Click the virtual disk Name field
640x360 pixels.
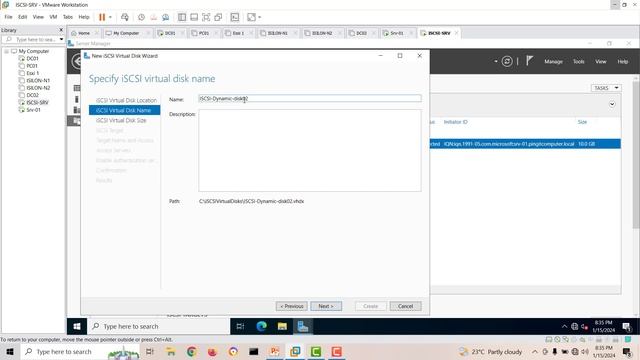[x=310, y=99]
